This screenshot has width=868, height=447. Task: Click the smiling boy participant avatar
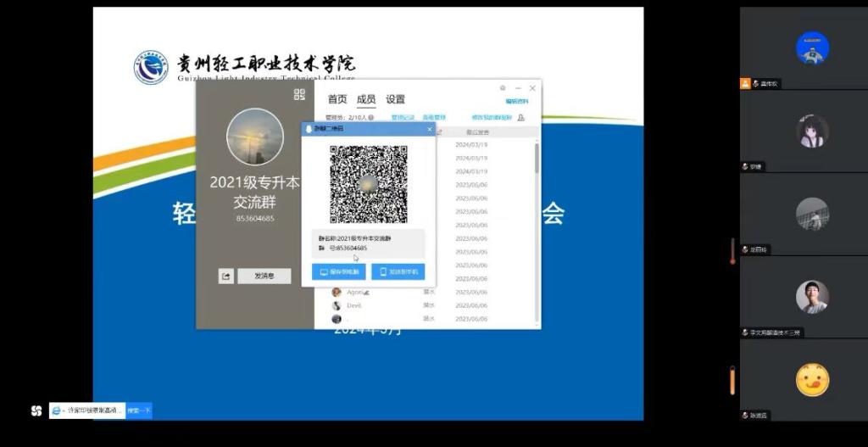point(812,297)
